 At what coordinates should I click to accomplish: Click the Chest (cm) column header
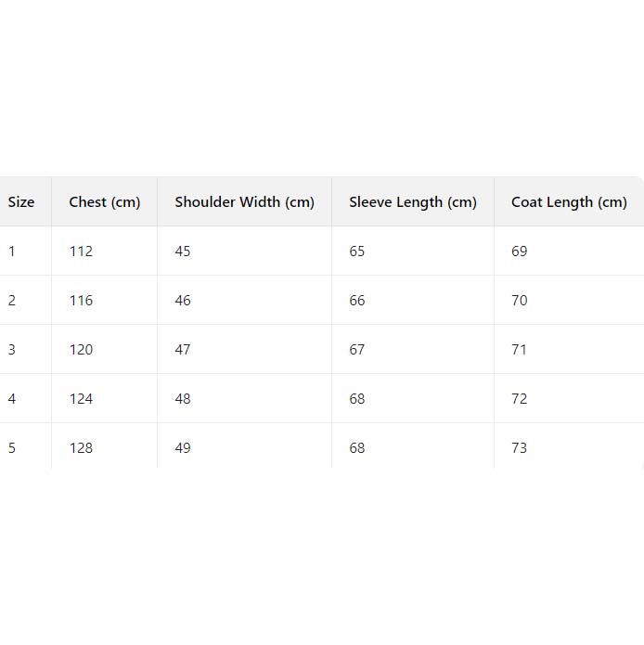click(105, 202)
